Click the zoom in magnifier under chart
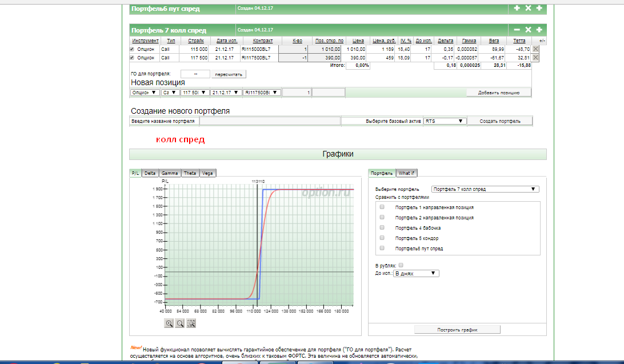Viewport: 624px width, 364px height. click(x=169, y=323)
